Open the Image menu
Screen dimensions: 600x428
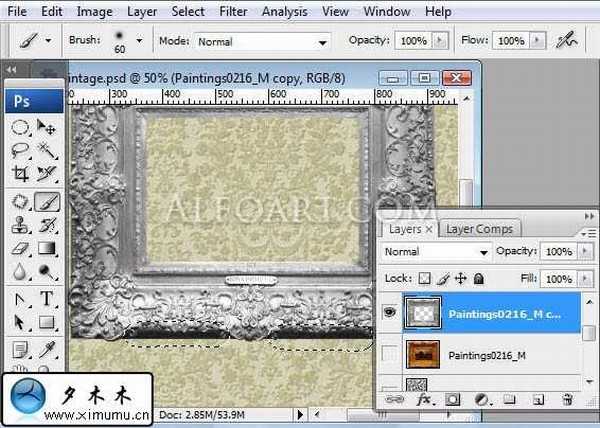coord(95,11)
